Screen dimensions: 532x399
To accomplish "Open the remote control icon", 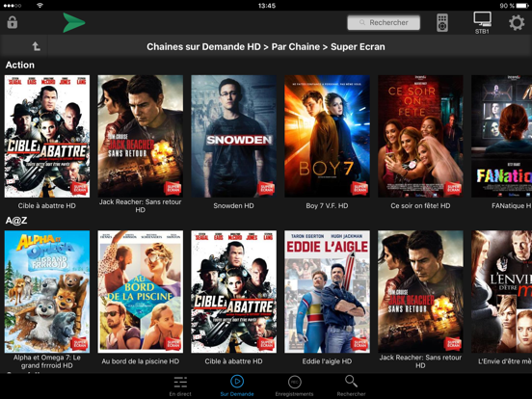I will pos(442,23).
